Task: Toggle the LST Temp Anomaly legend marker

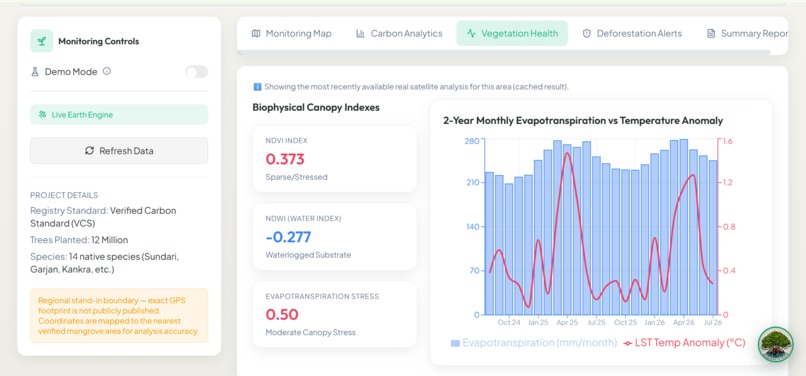Action: click(627, 343)
